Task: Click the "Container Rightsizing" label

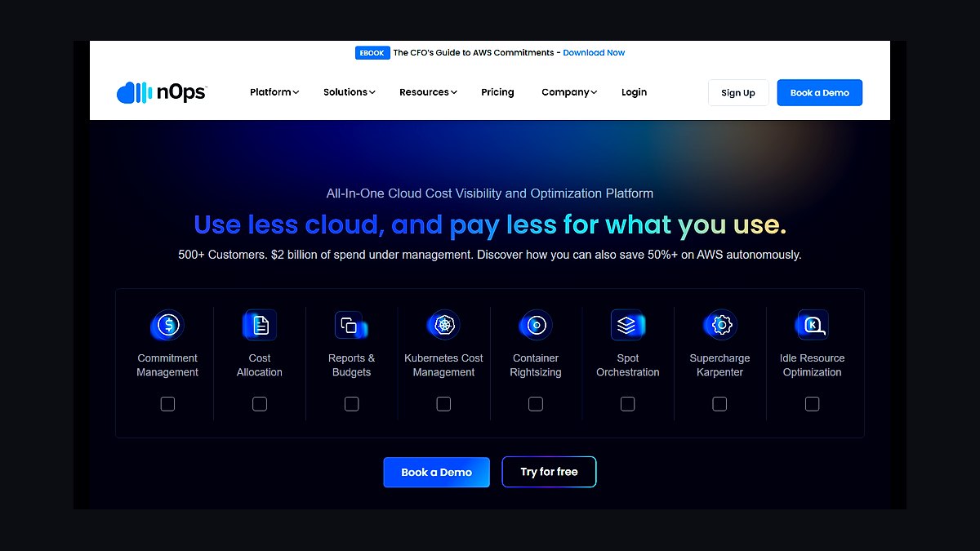Action: [x=536, y=365]
